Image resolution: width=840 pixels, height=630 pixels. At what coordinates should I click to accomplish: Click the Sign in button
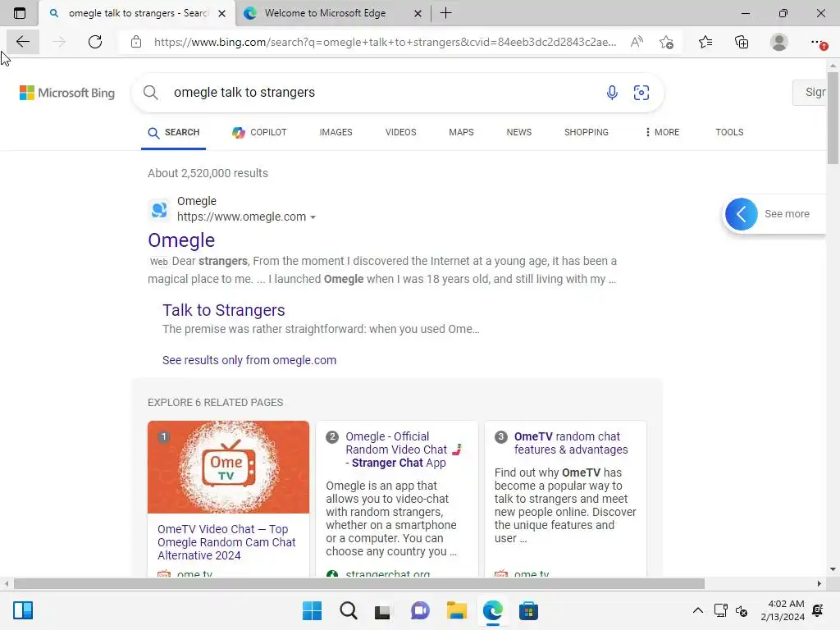pyautogui.click(x=810, y=92)
